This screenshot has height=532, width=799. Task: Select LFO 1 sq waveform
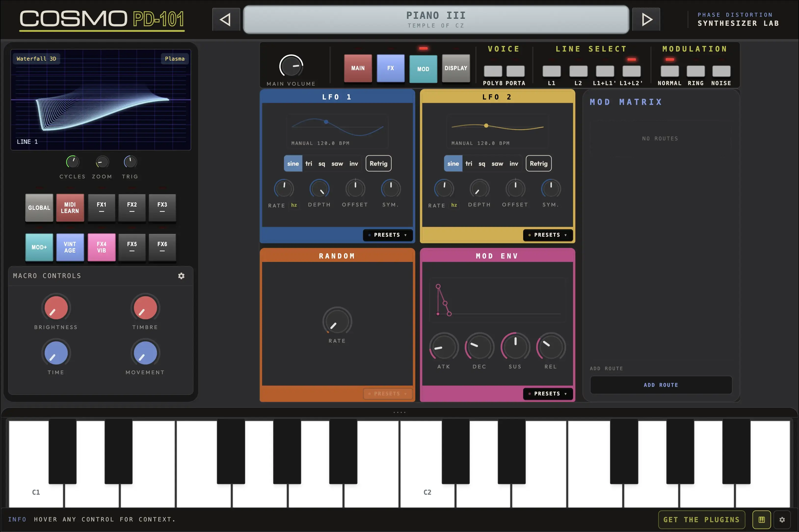point(322,163)
